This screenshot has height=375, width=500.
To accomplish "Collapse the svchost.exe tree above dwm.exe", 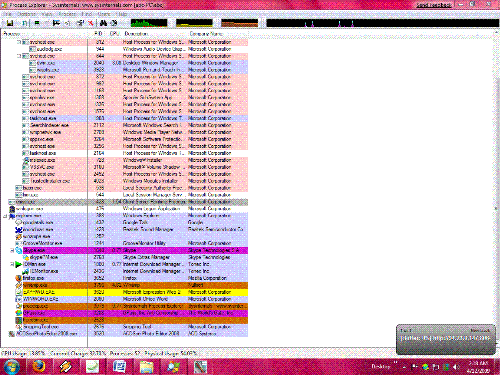I will 19,56.
